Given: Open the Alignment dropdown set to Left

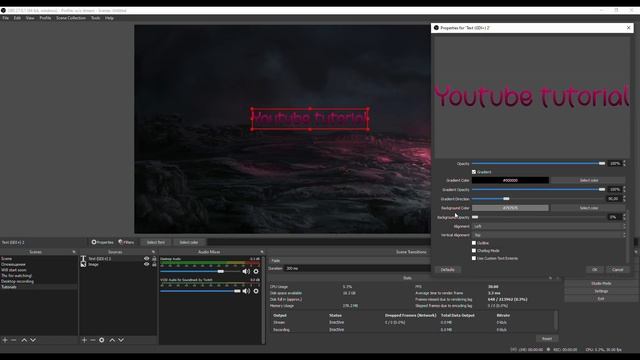Looking at the screenshot, I should [x=549, y=226].
